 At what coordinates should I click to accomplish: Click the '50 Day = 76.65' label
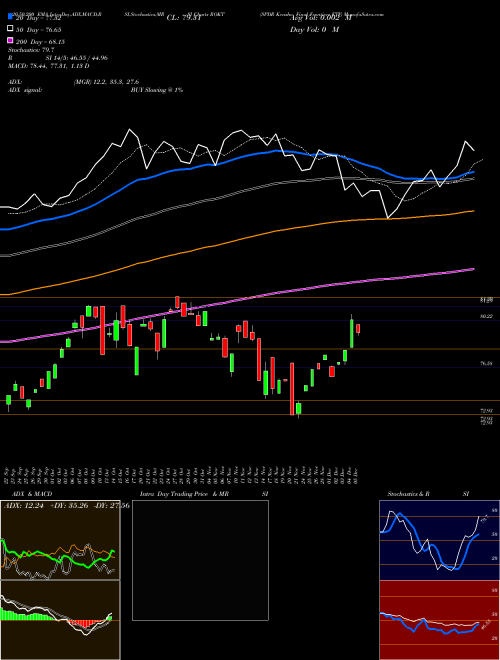39,30
